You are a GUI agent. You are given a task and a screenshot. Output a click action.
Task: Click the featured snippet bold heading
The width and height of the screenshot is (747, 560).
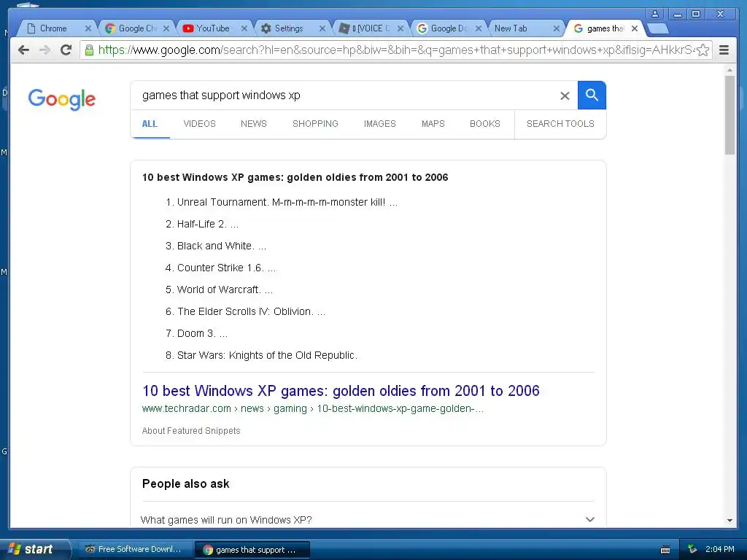295,177
